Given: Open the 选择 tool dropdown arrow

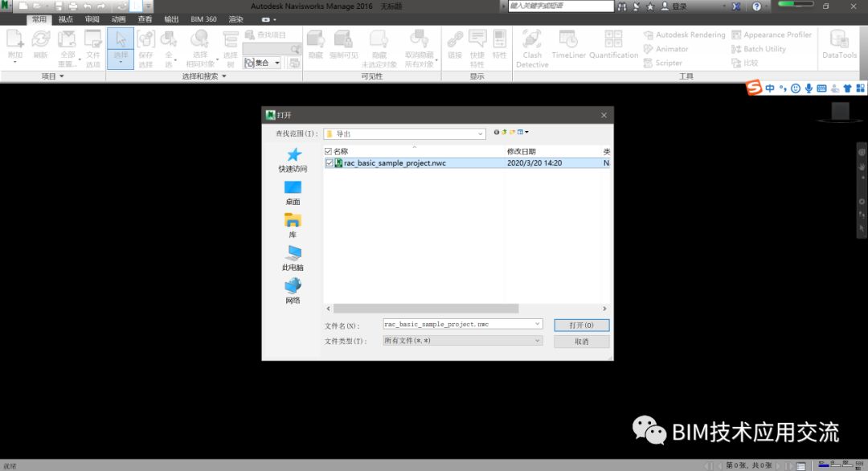Looking at the screenshot, I should pyautogui.click(x=121, y=62).
